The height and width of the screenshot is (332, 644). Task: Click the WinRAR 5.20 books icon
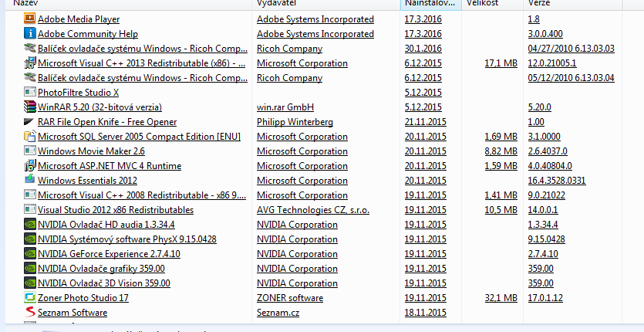30,107
